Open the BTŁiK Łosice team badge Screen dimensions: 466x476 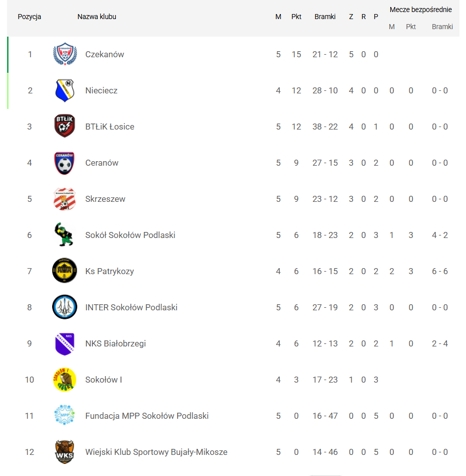tap(65, 127)
